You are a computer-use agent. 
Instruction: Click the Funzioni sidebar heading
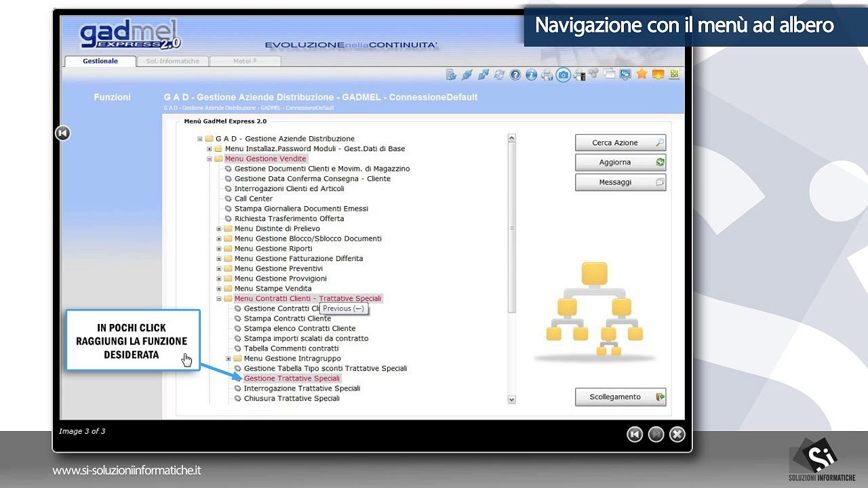[112, 98]
